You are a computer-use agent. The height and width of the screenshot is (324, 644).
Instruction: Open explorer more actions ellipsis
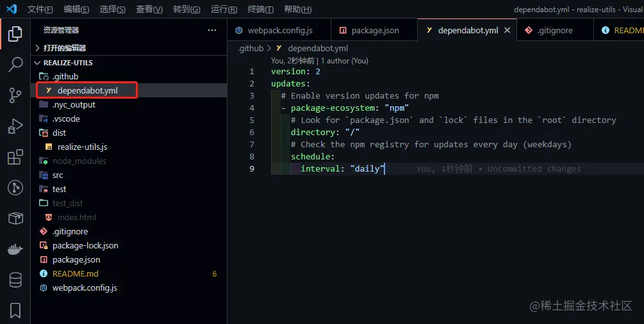[212, 30]
